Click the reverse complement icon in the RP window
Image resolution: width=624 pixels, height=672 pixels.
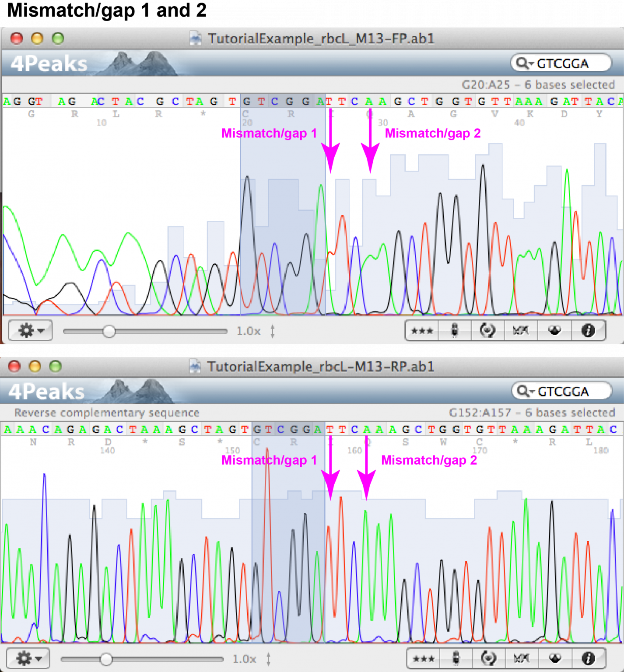point(488,658)
